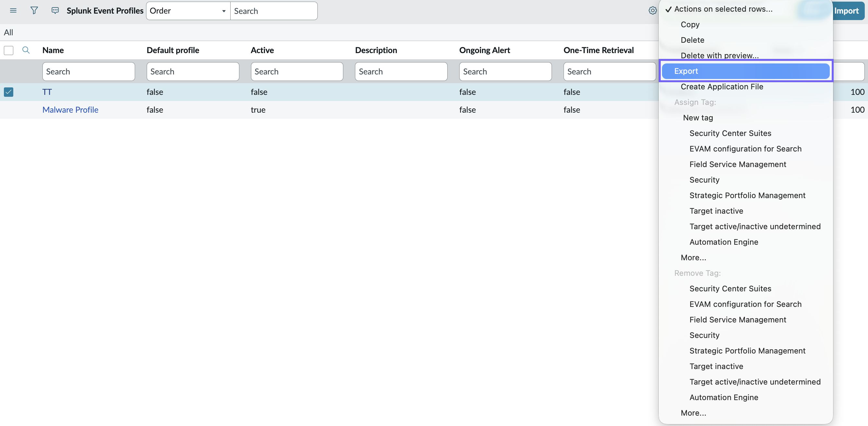
Task: Open the gear personalize list icon
Action: coord(652,11)
